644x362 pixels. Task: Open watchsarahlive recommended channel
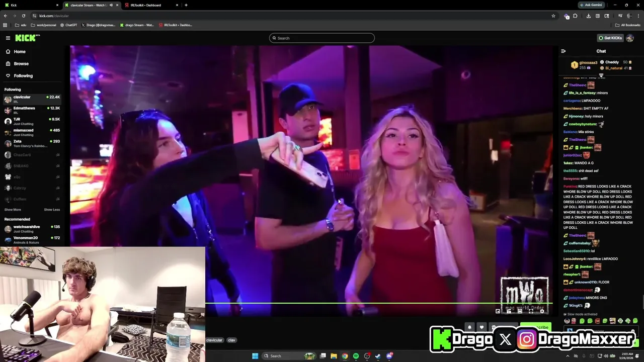tap(32, 229)
